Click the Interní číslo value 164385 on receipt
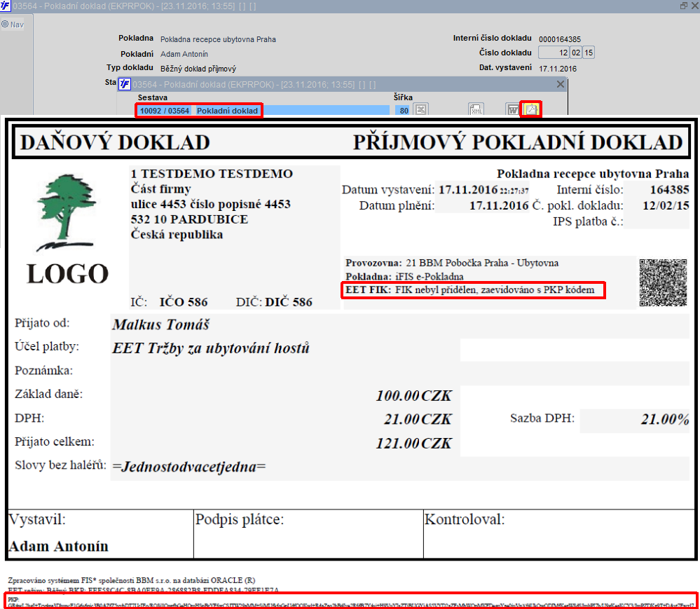This screenshot has height=609, width=700. coord(669,190)
